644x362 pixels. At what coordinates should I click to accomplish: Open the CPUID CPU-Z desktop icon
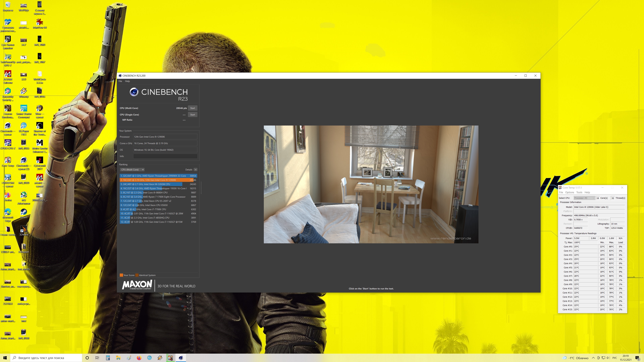pyautogui.click(x=8, y=143)
